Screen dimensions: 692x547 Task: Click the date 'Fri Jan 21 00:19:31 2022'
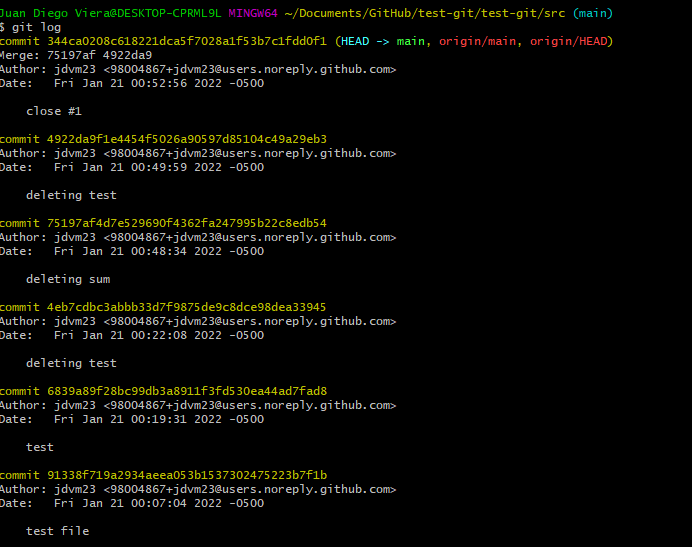click(138, 419)
